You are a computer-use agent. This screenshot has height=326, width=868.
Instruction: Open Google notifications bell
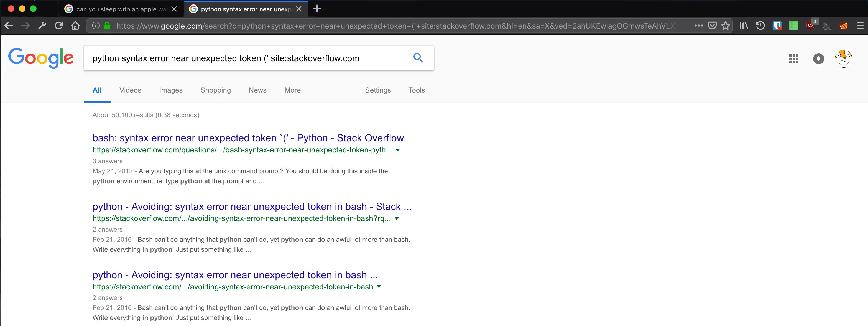(818, 59)
